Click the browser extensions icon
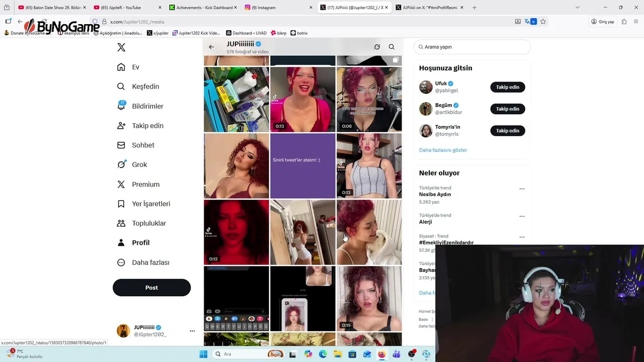This screenshot has height=362, width=644. [x=624, y=22]
